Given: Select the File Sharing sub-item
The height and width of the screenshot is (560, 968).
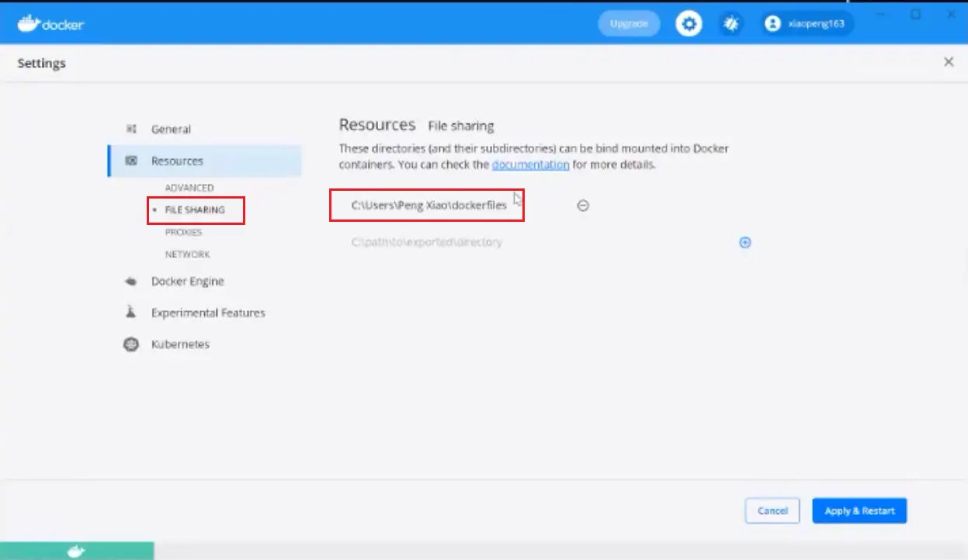Looking at the screenshot, I should [195, 210].
